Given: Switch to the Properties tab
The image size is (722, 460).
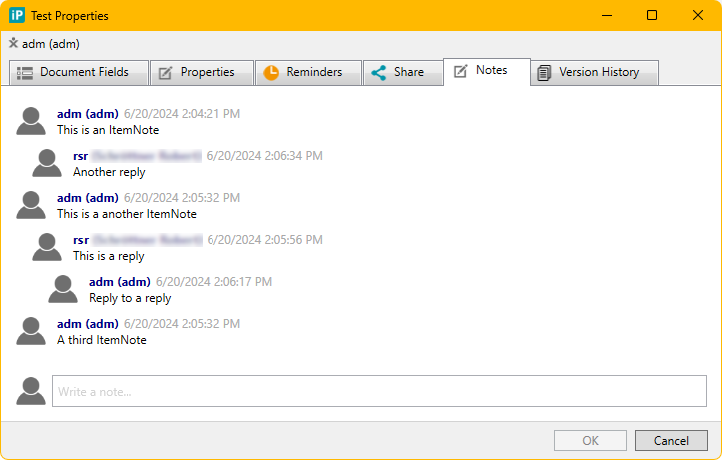Looking at the screenshot, I should pyautogui.click(x=197, y=72).
